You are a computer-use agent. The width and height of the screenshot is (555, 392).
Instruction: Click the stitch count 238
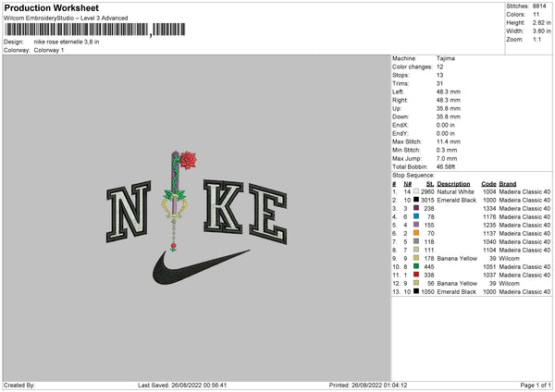pyautogui.click(x=429, y=208)
